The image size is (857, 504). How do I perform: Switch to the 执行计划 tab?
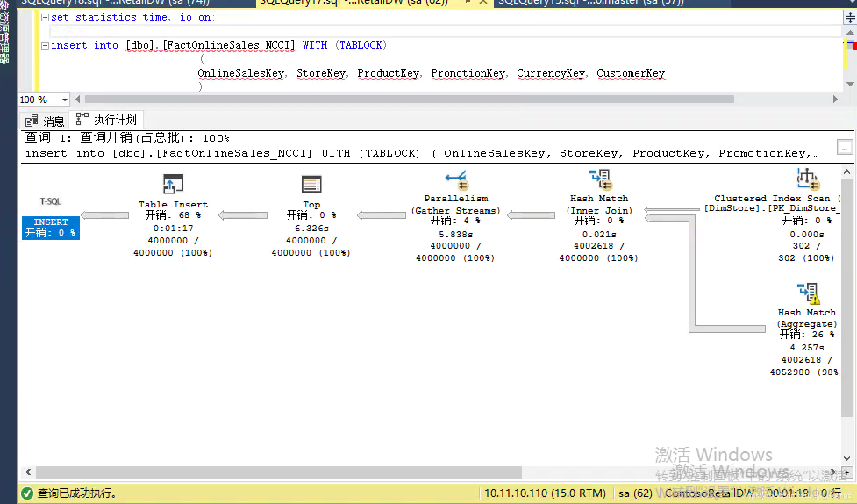click(x=106, y=120)
